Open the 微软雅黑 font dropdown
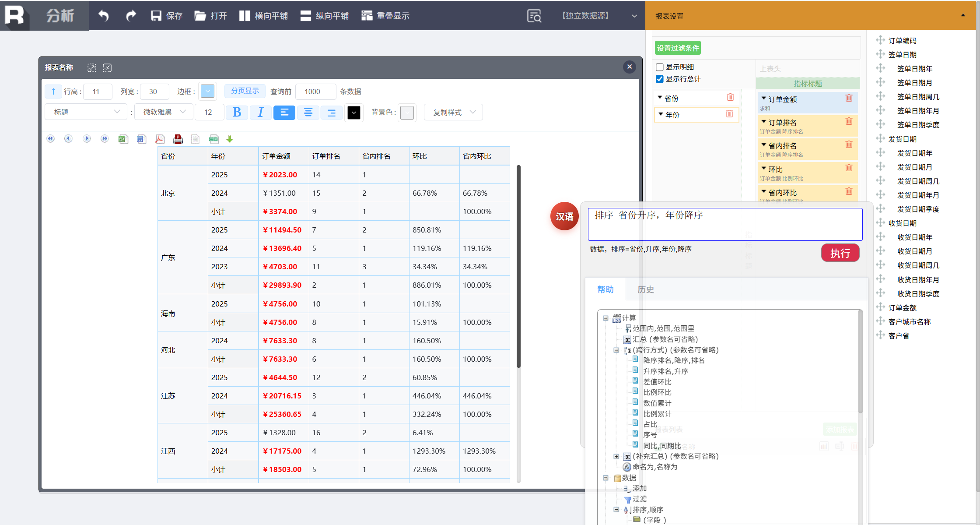Screen dimensions: 980x525 (164, 112)
